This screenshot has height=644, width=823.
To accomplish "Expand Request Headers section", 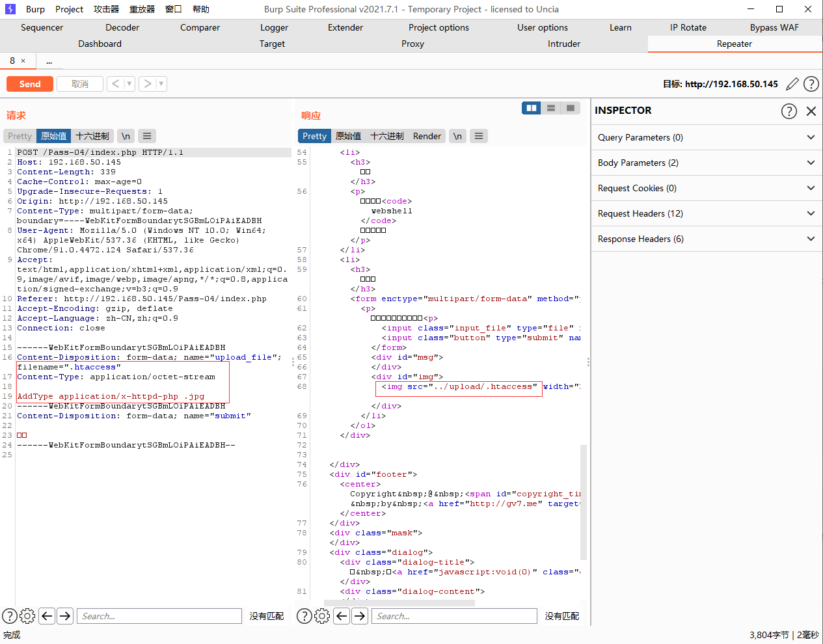I will [x=707, y=213].
